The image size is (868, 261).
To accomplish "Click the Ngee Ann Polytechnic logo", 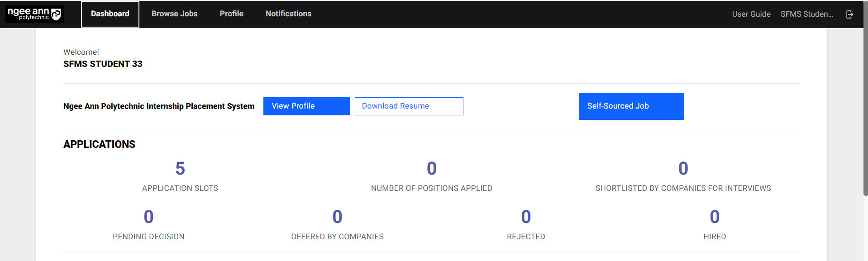I will click(34, 14).
